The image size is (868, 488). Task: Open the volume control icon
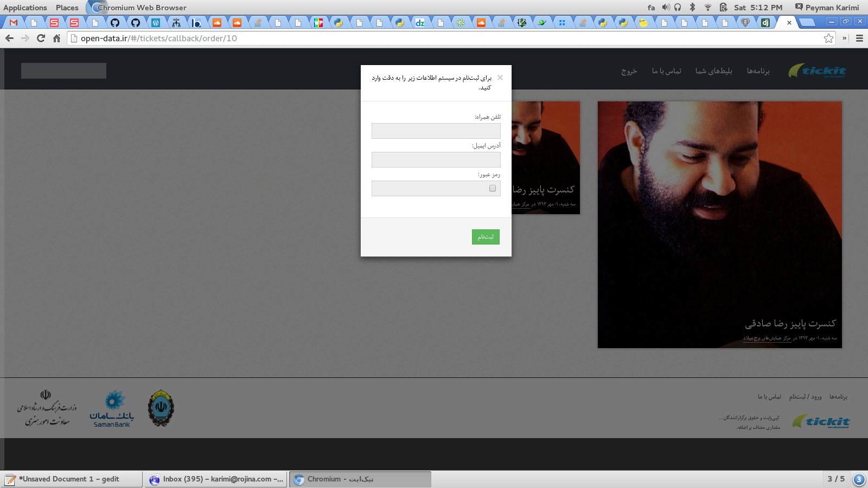(666, 8)
